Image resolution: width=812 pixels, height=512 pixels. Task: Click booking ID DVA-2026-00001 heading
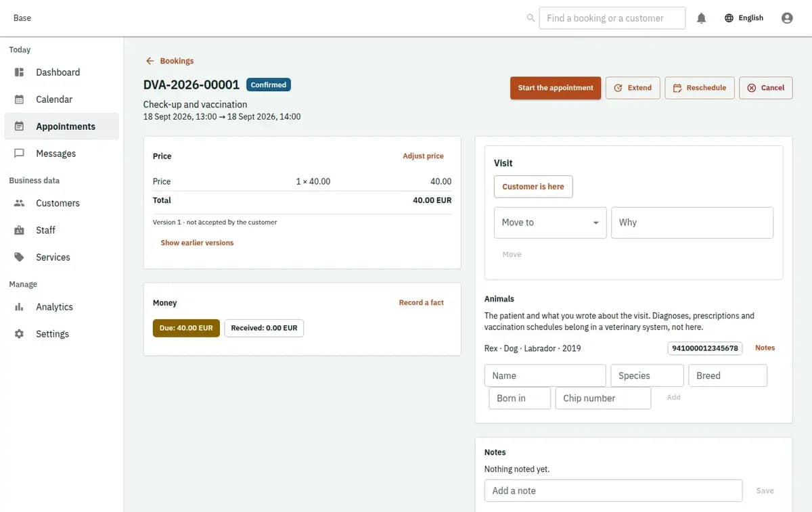tap(191, 85)
